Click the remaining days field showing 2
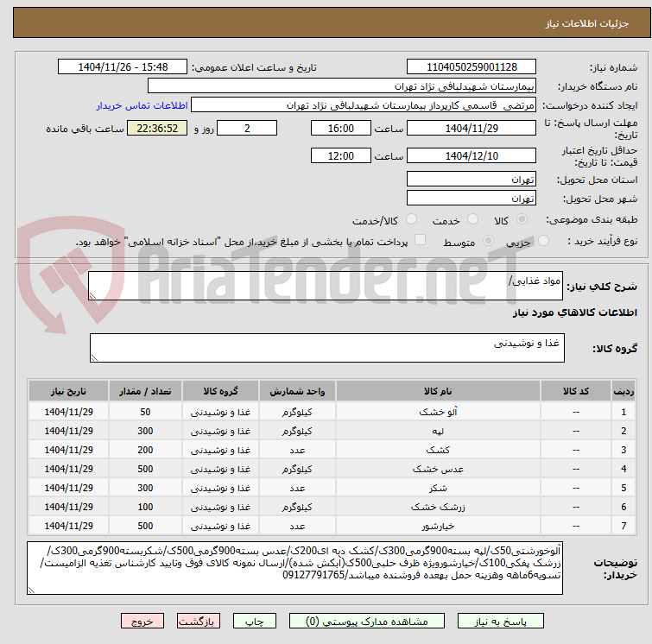Screen dimensions: 652x644 247,128
